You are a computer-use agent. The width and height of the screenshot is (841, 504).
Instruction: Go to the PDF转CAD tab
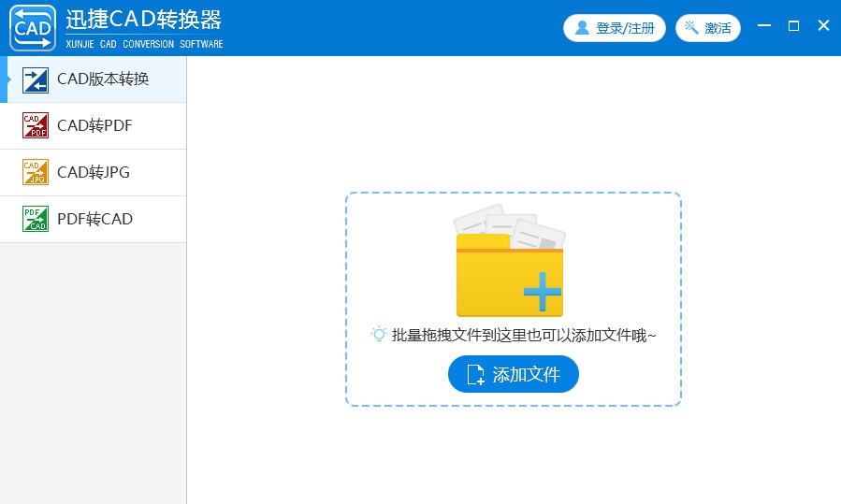pos(94,220)
